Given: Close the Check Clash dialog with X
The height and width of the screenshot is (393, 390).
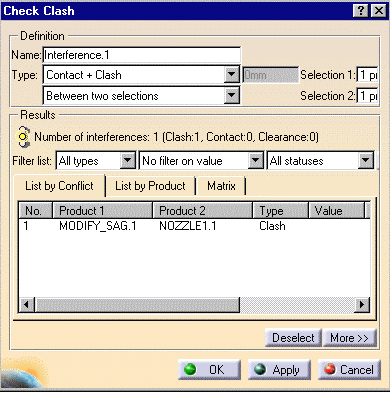Looking at the screenshot, I should pyautogui.click(x=379, y=11).
